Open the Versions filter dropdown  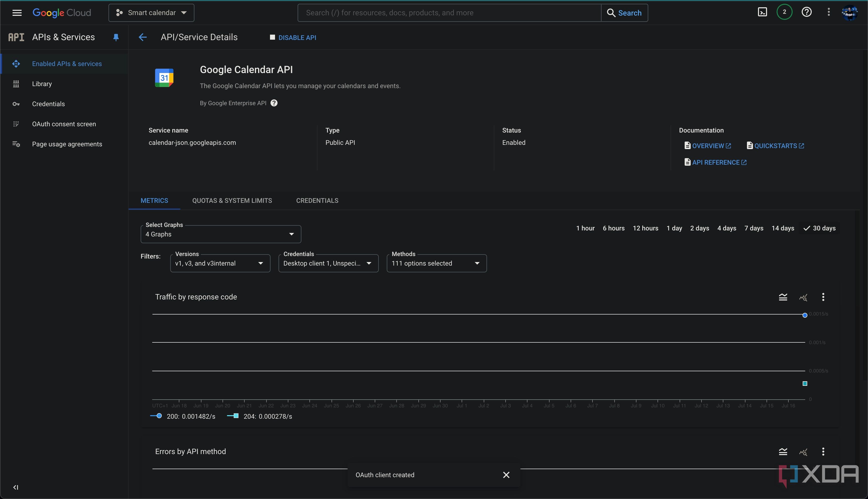(x=220, y=264)
